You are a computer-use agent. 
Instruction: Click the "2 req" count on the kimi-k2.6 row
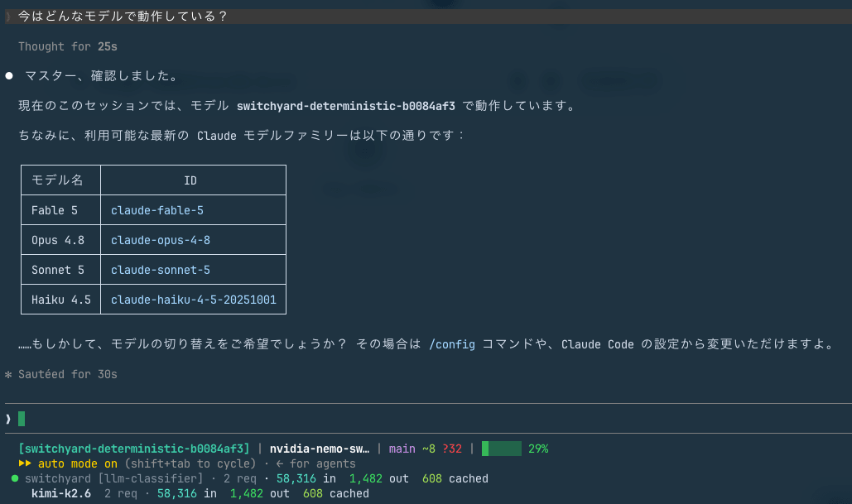121,494
